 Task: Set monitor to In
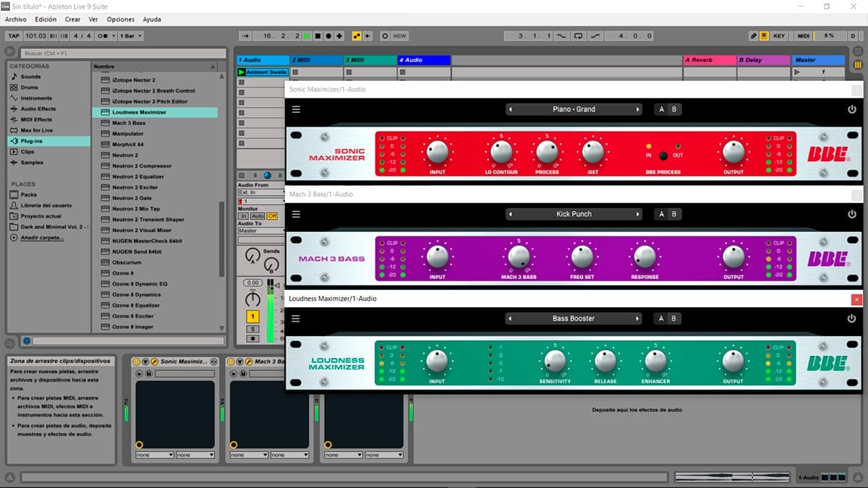tap(244, 216)
